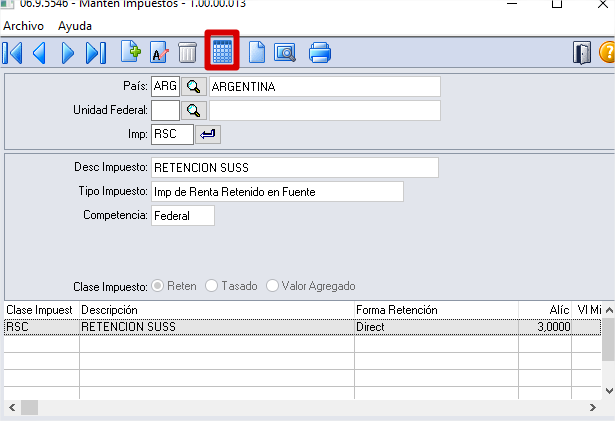
Task: Click the Unidad Federal code field
Action: (x=165, y=110)
